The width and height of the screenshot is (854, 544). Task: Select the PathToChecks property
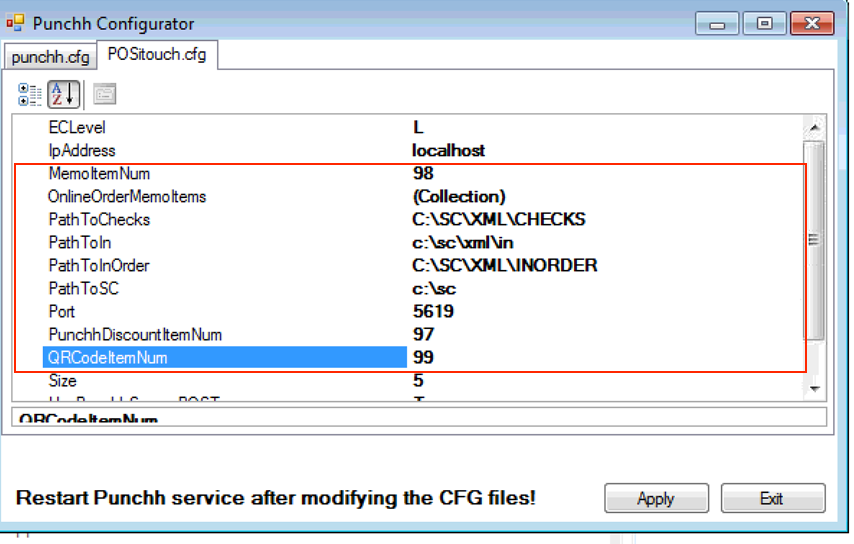99,219
